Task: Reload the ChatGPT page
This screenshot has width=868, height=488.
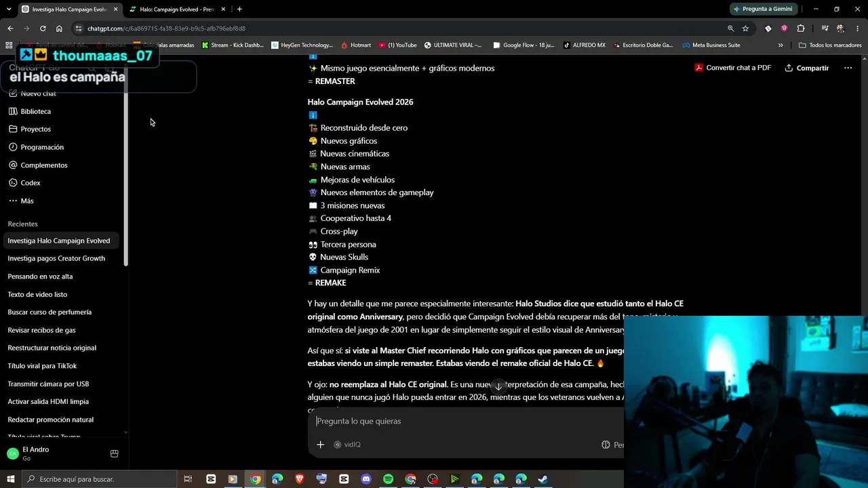Action: [43, 28]
